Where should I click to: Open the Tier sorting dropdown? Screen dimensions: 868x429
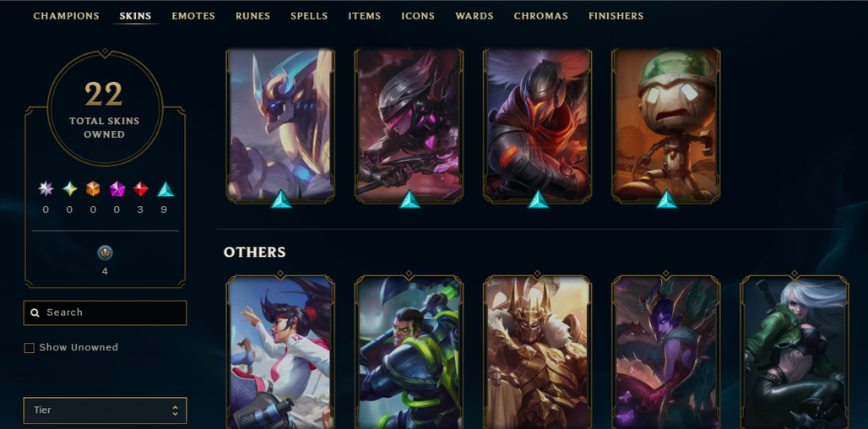tap(106, 410)
